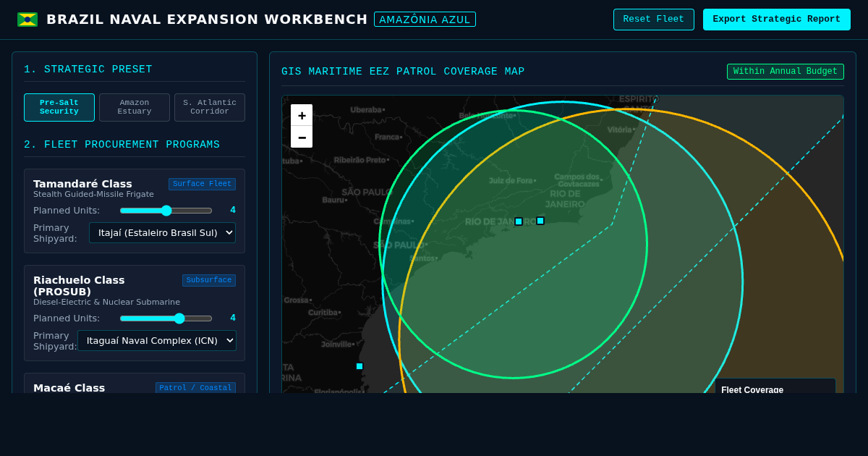Open Tamandaré primary shipyard dropdown
This screenshot has height=456, width=868.
pyautogui.click(x=162, y=232)
